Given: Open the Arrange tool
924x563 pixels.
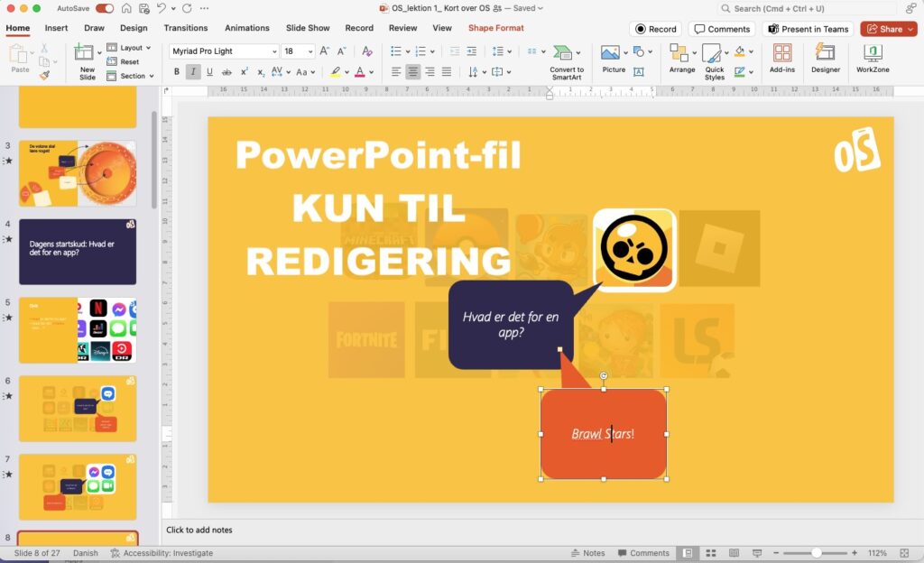Looking at the screenshot, I should (x=682, y=54).
